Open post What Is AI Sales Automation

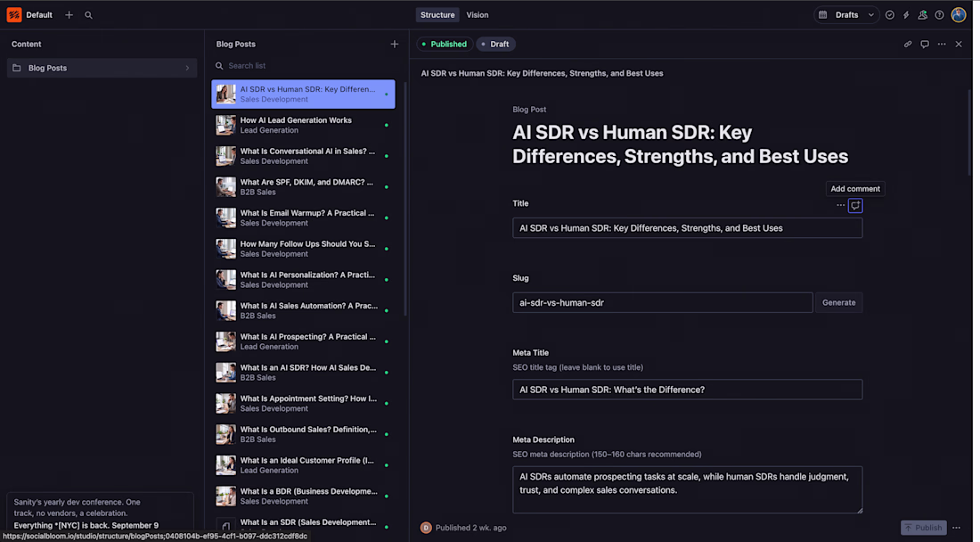coord(303,311)
